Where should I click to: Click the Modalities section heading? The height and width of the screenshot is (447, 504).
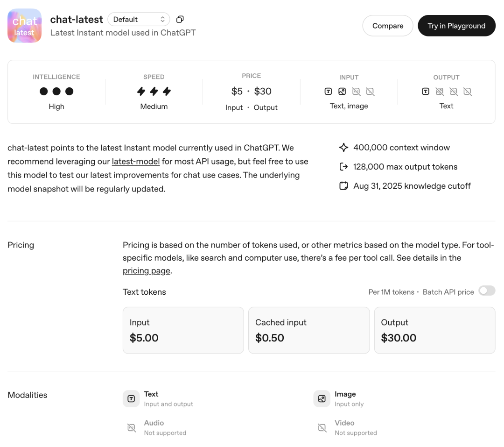click(x=28, y=395)
